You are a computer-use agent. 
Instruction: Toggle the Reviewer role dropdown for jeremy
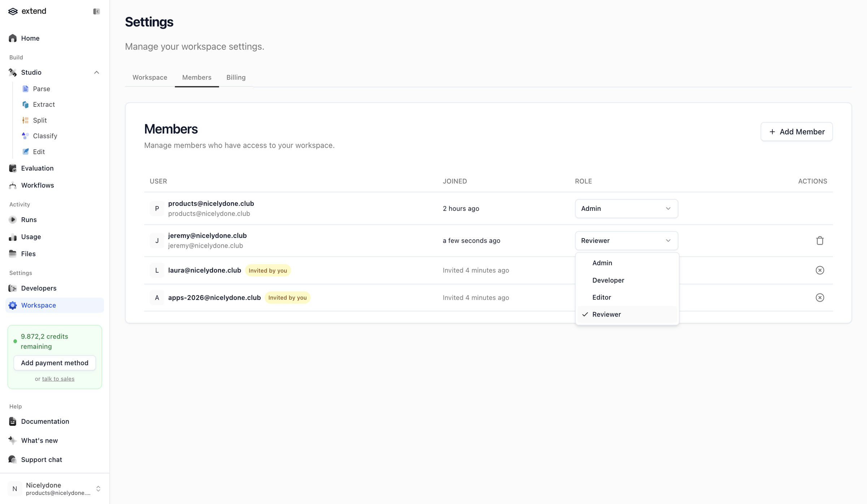(x=626, y=241)
